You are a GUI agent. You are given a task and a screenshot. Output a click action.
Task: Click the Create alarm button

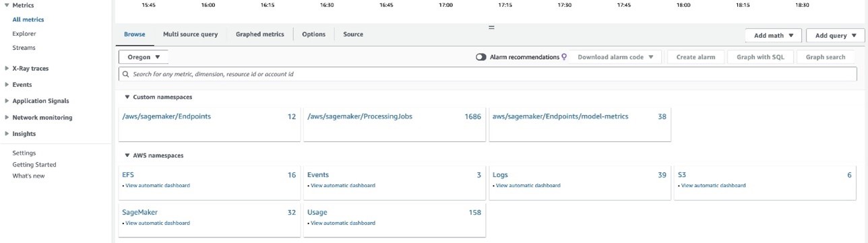click(696, 57)
